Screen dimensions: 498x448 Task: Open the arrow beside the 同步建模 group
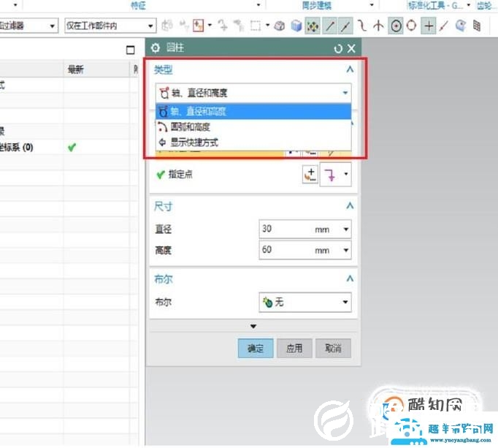click(x=372, y=5)
